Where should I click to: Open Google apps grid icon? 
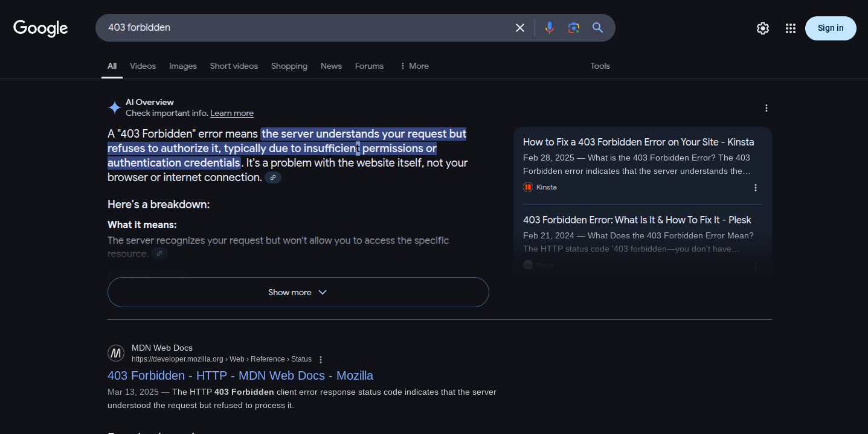[791, 28]
